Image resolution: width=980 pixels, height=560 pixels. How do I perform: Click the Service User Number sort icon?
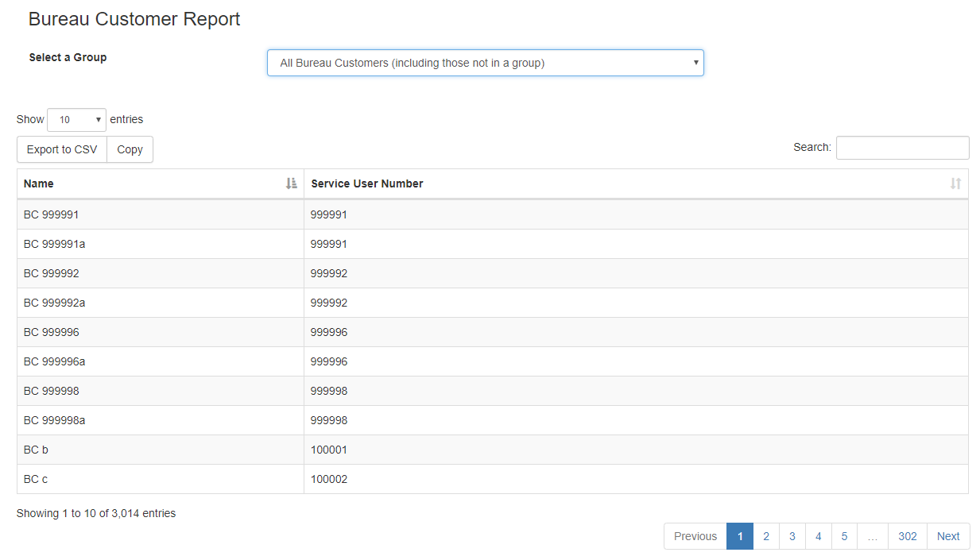tap(955, 183)
